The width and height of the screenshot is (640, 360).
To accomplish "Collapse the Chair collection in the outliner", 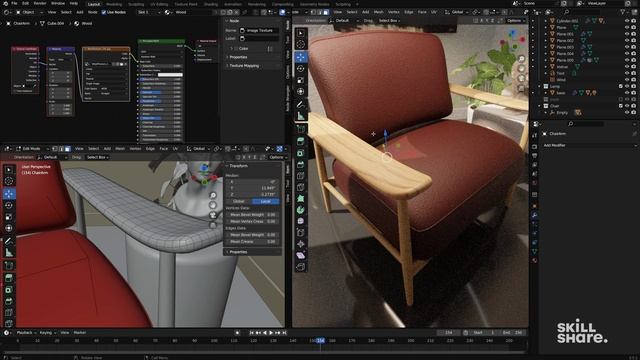I will click(540, 106).
